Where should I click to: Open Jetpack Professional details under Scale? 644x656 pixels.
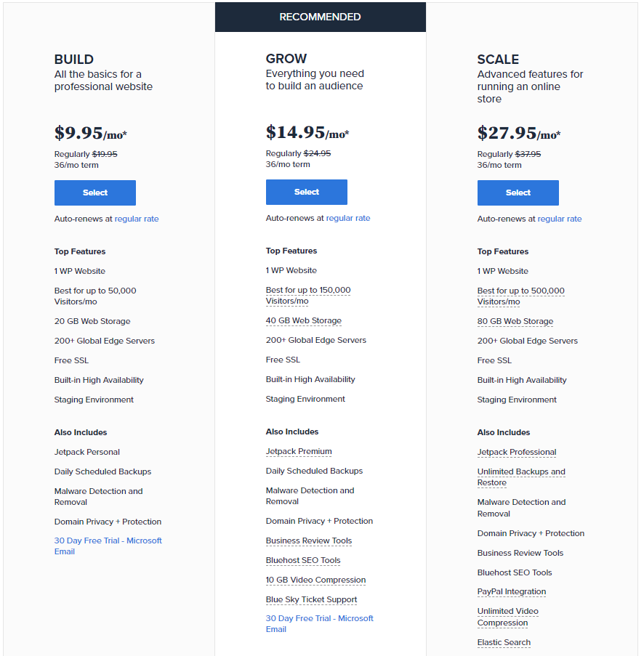[516, 451]
